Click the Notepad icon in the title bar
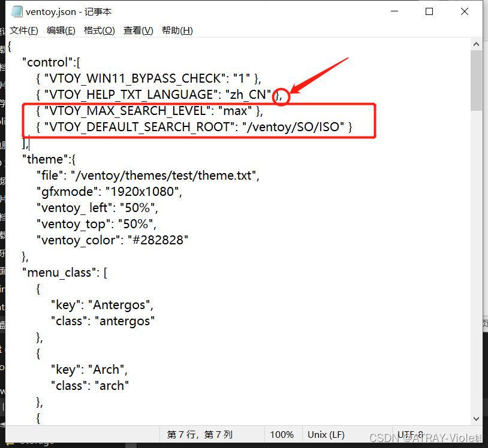 17,11
